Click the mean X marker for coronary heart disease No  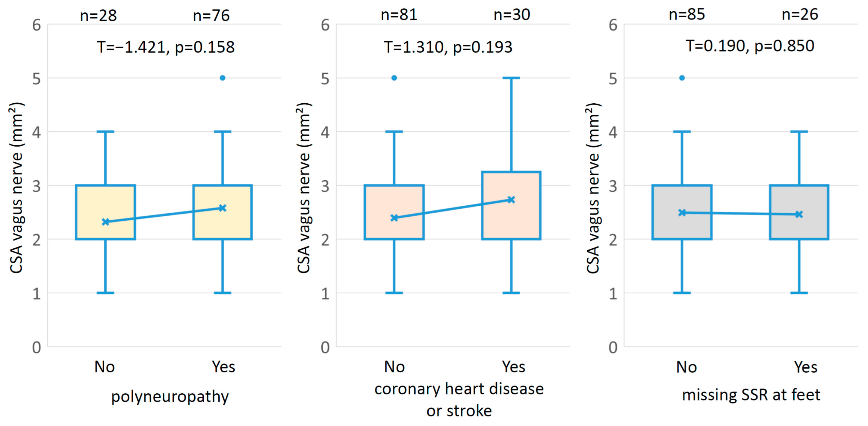tap(394, 218)
